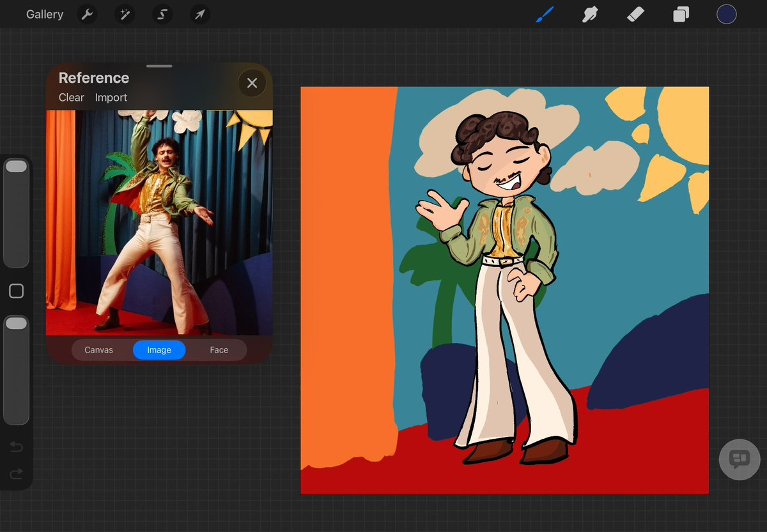This screenshot has height=532, width=767.
Task: Switch the Reference panel to Canvas
Action: click(x=99, y=350)
